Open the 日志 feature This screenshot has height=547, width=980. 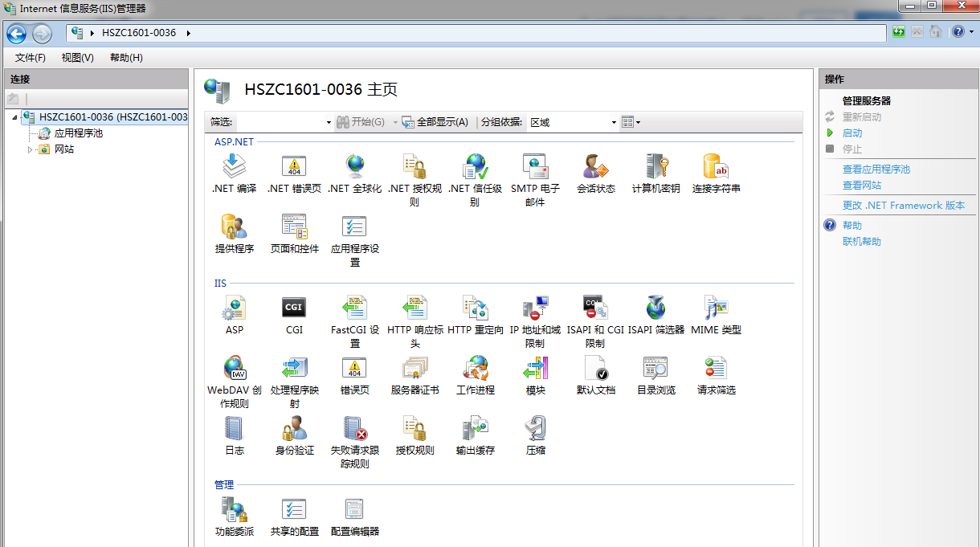coord(234,436)
